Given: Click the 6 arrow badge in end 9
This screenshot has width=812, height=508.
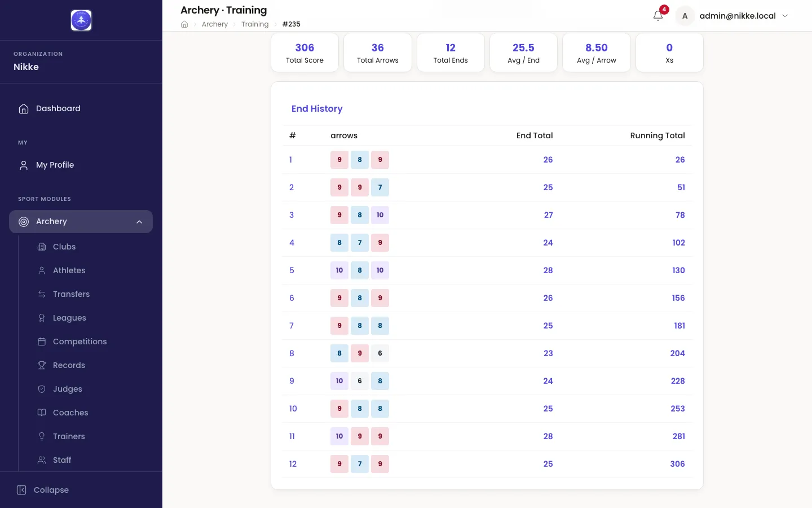Looking at the screenshot, I should click(360, 381).
